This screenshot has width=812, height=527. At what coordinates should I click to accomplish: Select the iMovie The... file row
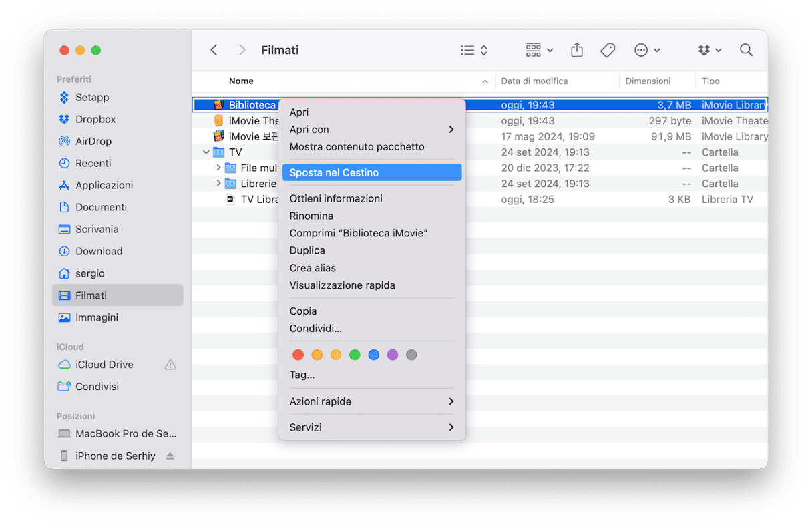tap(480, 121)
